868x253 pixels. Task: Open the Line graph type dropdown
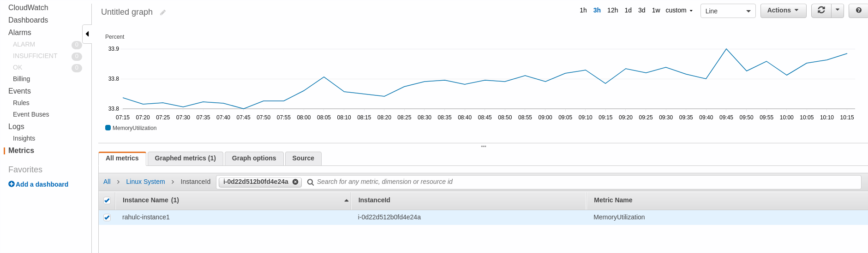(728, 11)
